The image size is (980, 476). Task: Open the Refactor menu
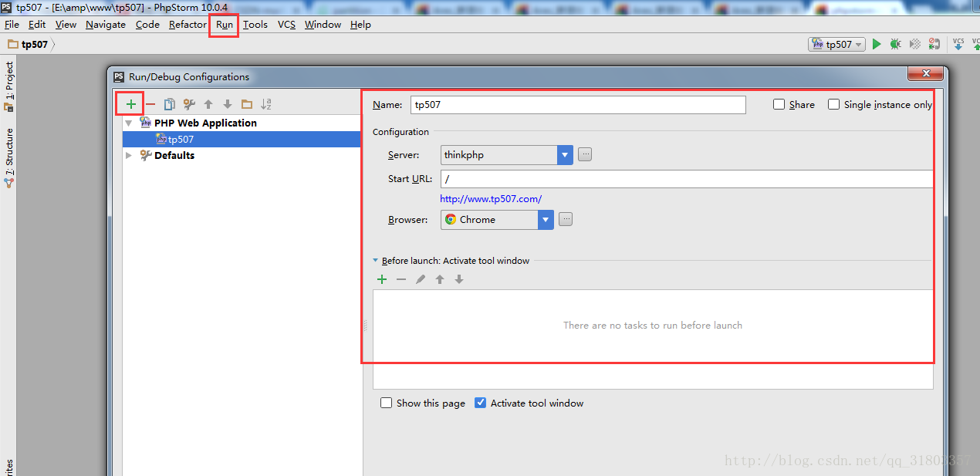pyautogui.click(x=188, y=24)
